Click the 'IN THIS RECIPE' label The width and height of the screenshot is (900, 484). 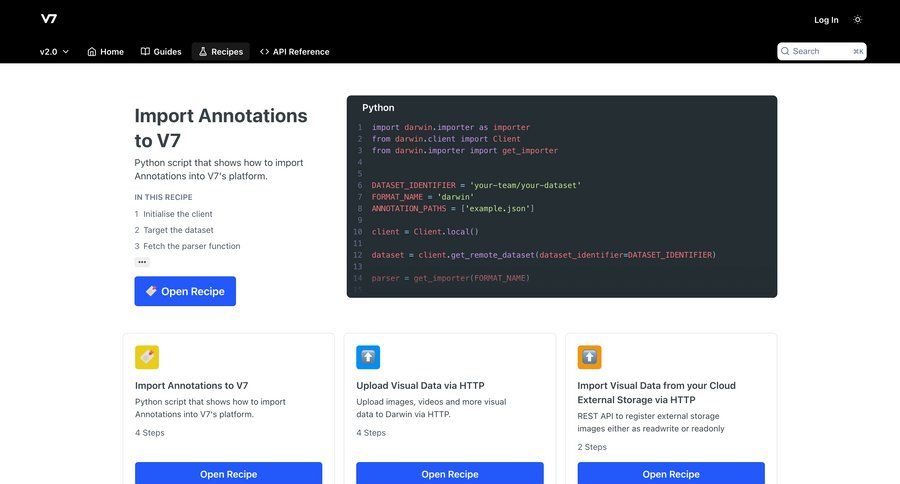(x=164, y=197)
